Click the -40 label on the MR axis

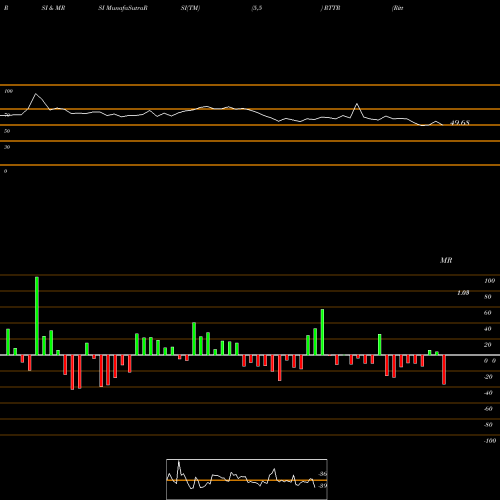point(488,393)
